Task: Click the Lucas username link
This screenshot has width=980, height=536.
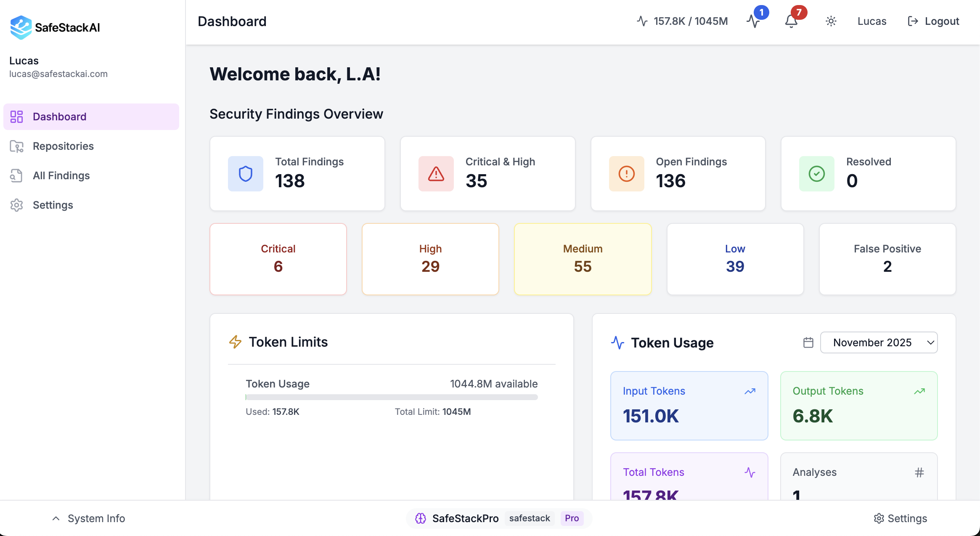Action: 871,21
